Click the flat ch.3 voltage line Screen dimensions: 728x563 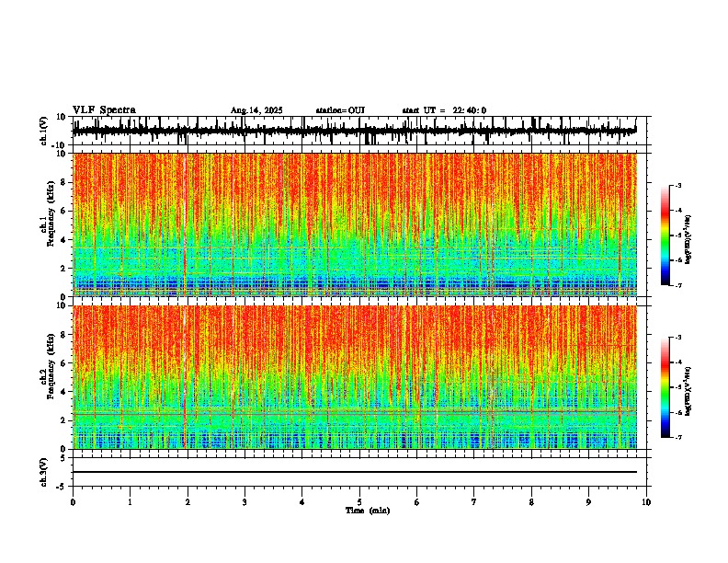[355, 472]
